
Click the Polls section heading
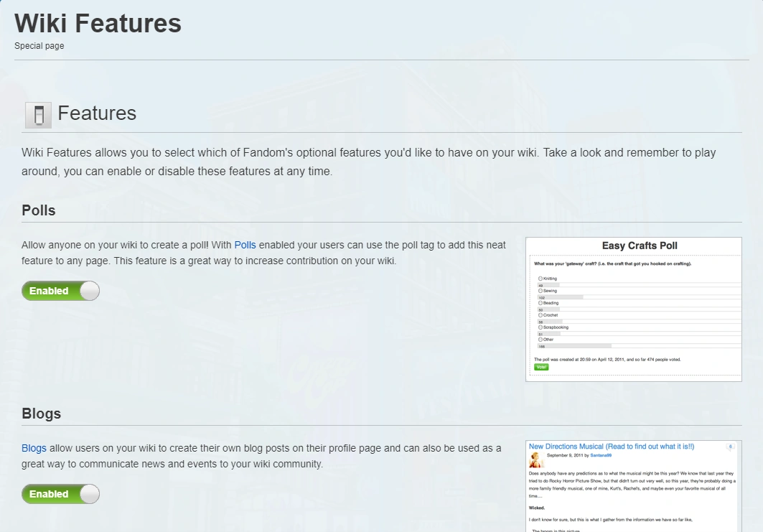pyautogui.click(x=39, y=210)
